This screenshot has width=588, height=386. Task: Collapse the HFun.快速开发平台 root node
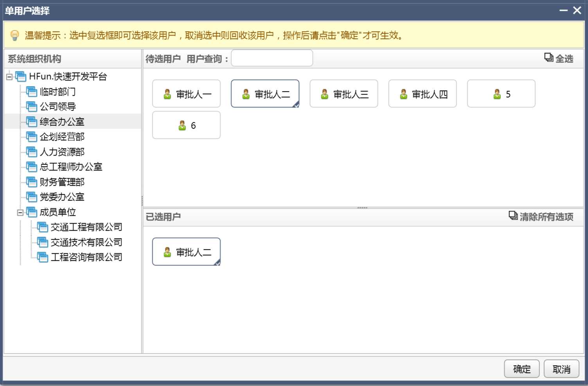(x=9, y=77)
